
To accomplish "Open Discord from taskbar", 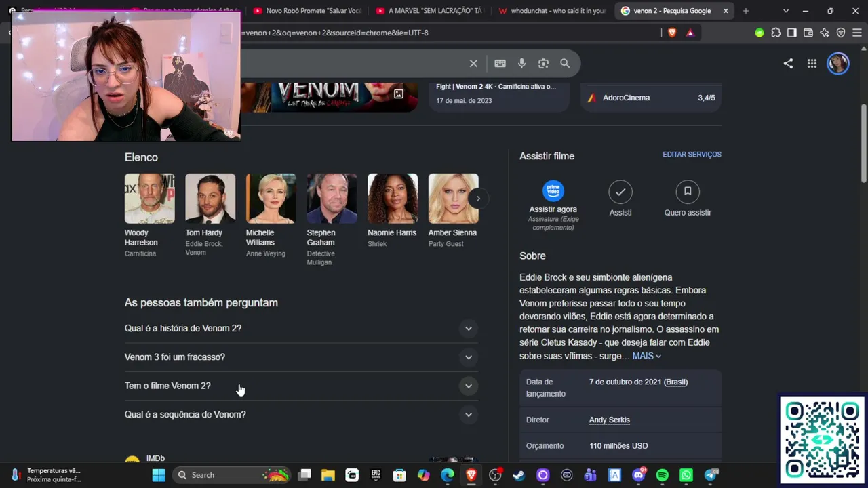I will 639,475.
